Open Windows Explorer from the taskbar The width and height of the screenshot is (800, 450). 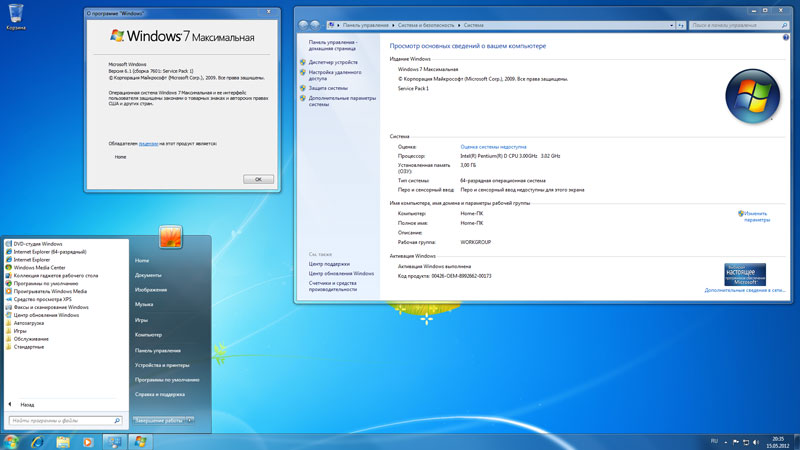point(63,441)
